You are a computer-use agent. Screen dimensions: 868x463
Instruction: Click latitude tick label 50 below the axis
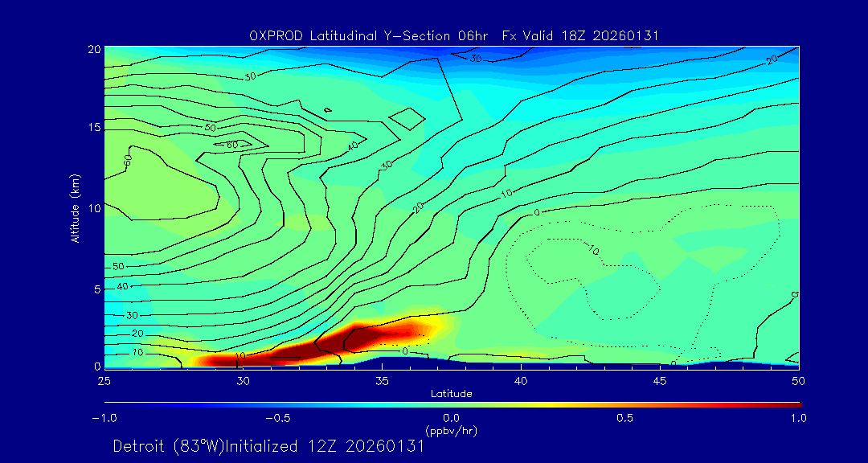pos(799,381)
